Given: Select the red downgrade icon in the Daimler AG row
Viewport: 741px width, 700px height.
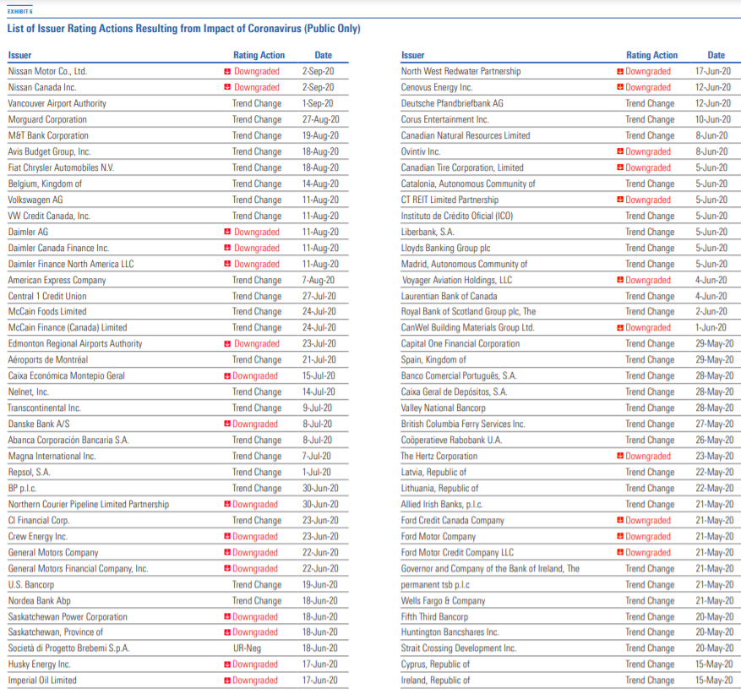Looking at the screenshot, I should click(x=227, y=232).
